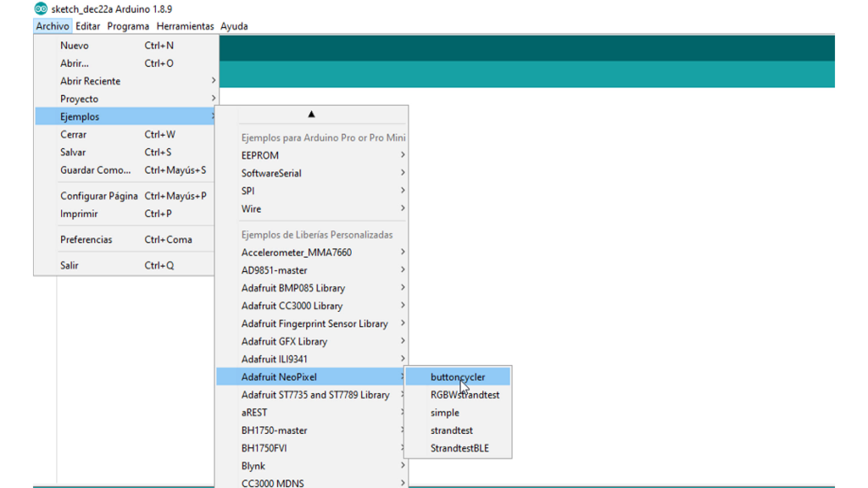Expand the Proyecto submenu
This screenshot has height=488, width=868.
click(79, 99)
